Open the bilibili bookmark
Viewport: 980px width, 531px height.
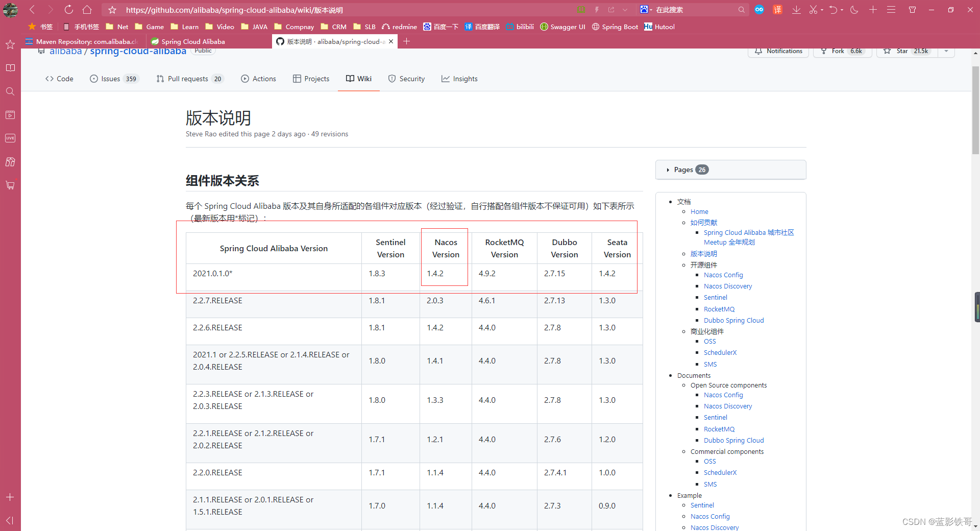click(x=520, y=27)
